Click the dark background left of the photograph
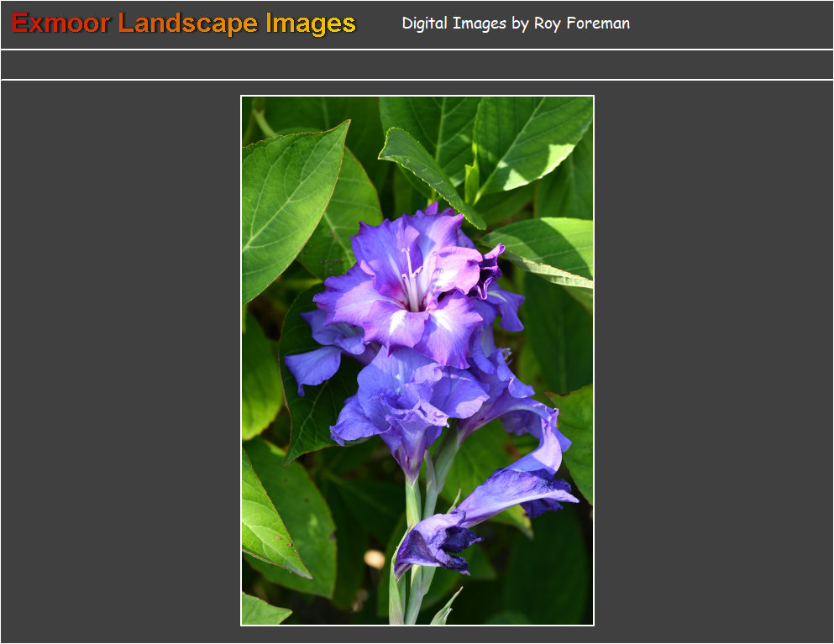This screenshot has height=644, width=834. 118,361
